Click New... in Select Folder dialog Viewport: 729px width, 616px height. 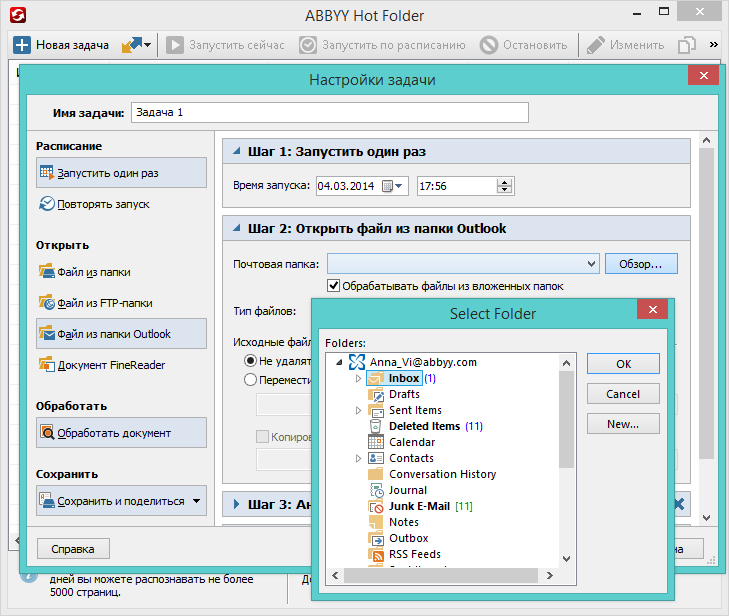point(623,424)
